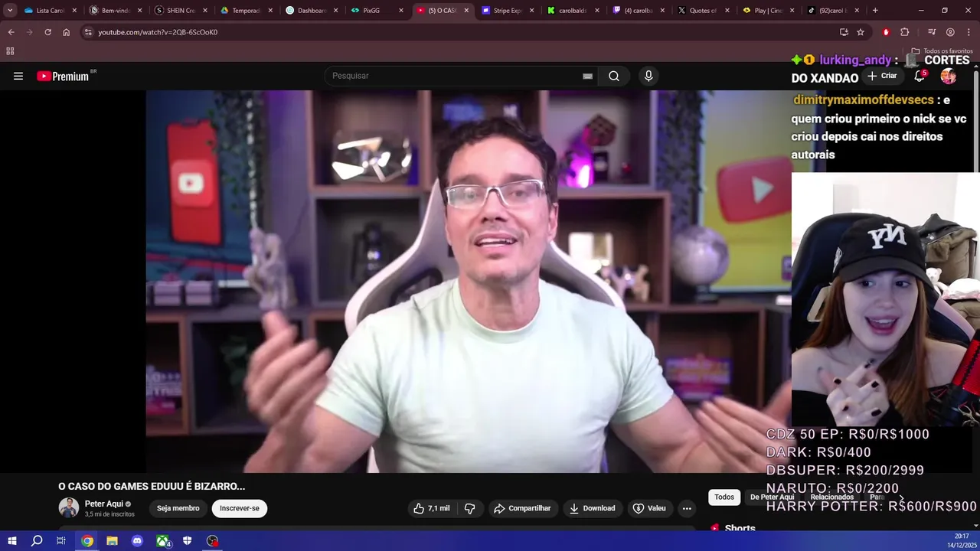Click the install app icon in address bar
Screen dimensions: 980x551
point(844,32)
